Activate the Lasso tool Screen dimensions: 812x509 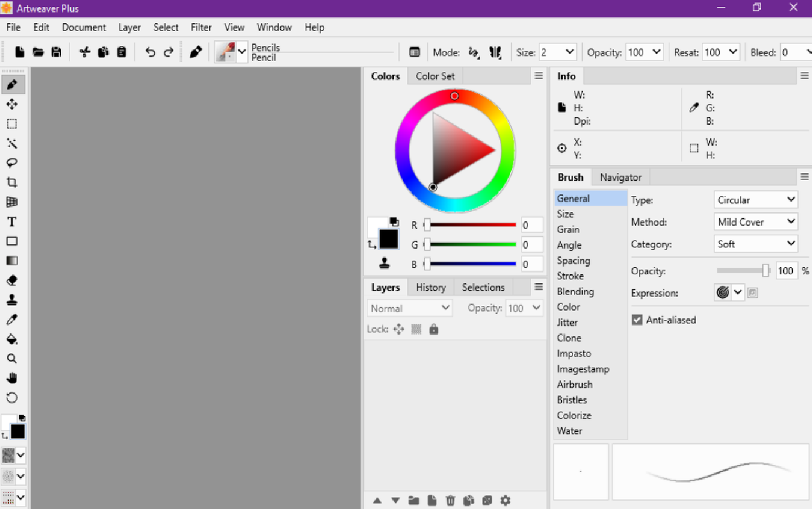12,163
